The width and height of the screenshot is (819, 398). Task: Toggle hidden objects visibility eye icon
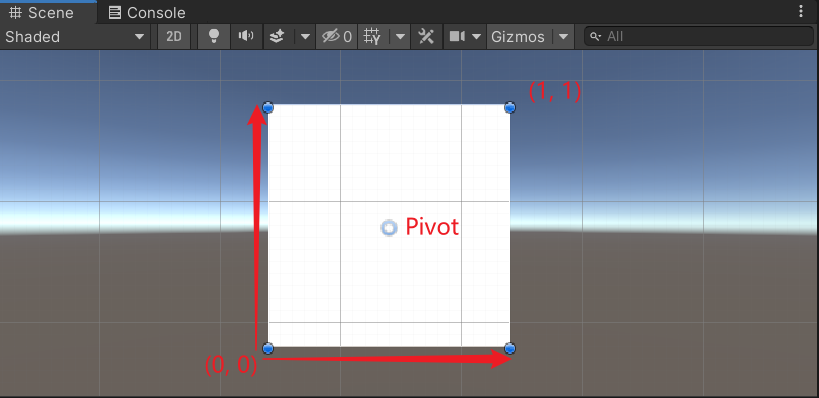pos(337,37)
